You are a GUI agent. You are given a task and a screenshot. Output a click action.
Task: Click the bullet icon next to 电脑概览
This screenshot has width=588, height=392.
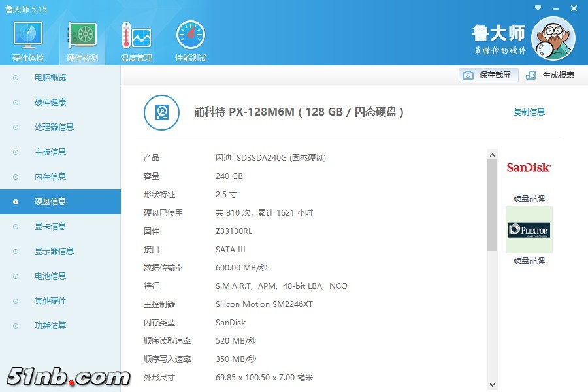(16, 78)
